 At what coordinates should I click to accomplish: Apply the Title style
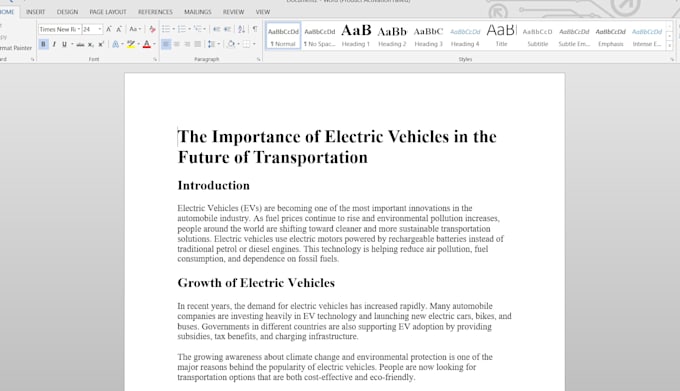point(501,36)
